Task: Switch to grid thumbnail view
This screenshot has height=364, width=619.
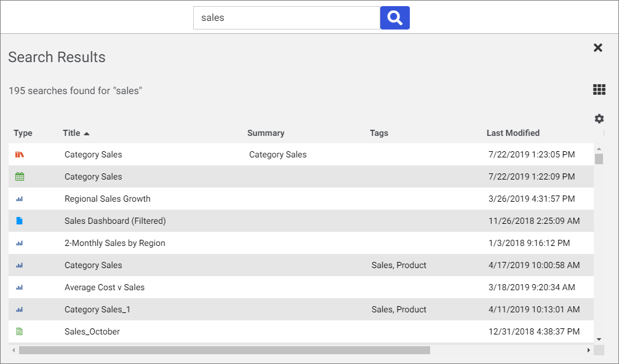Action: pyautogui.click(x=599, y=90)
